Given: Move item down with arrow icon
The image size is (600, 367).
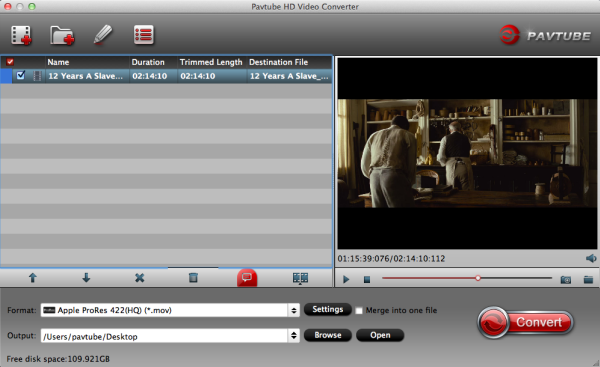Looking at the screenshot, I should tap(86, 278).
